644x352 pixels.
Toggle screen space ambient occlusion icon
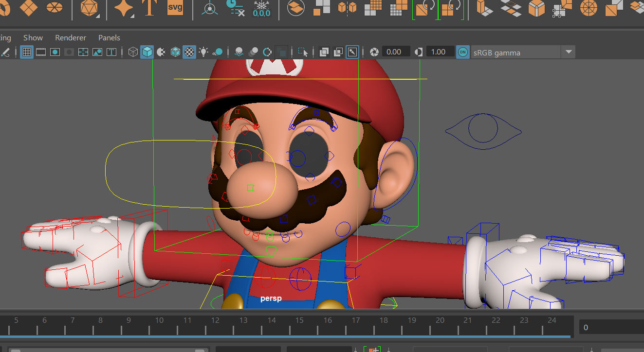(239, 52)
